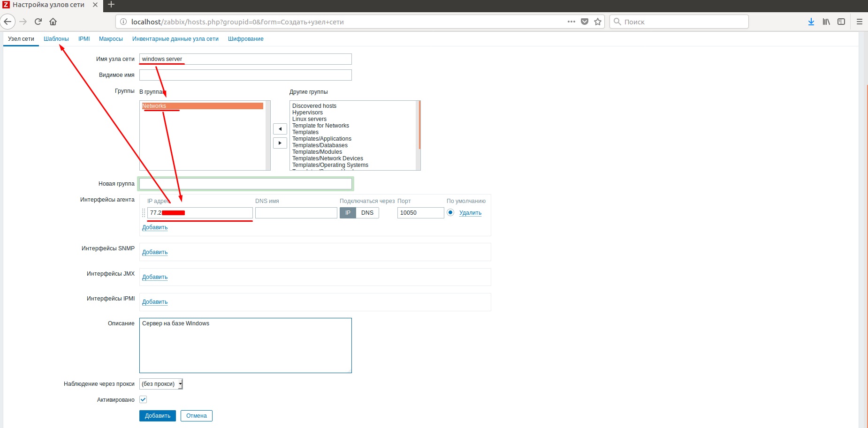Click the search magnifier icon
This screenshot has height=428, width=868.
(617, 22)
